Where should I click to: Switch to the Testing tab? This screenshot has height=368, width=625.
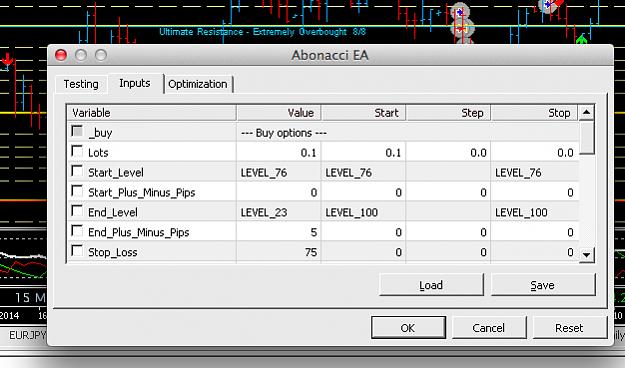click(81, 84)
